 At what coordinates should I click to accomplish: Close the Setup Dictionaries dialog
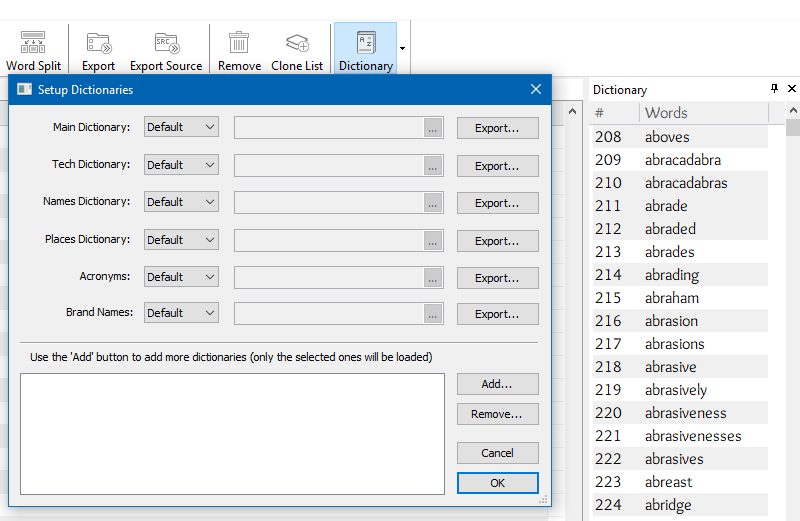[x=536, y=89]
